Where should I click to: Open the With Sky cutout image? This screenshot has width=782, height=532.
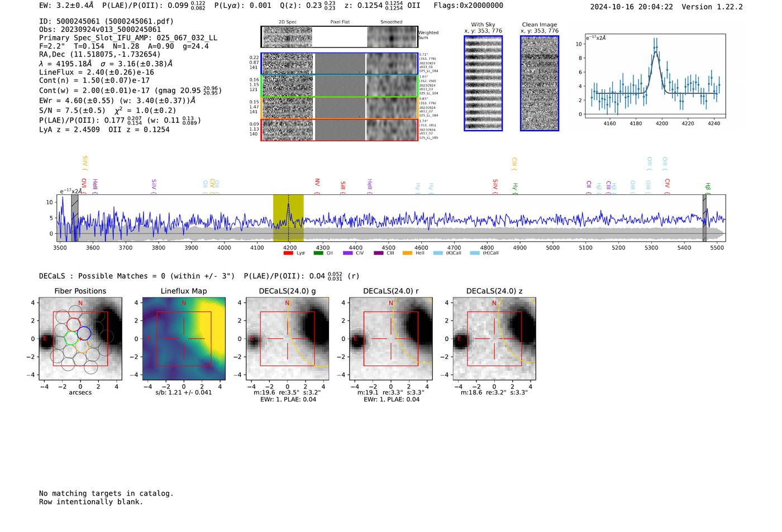483,83
